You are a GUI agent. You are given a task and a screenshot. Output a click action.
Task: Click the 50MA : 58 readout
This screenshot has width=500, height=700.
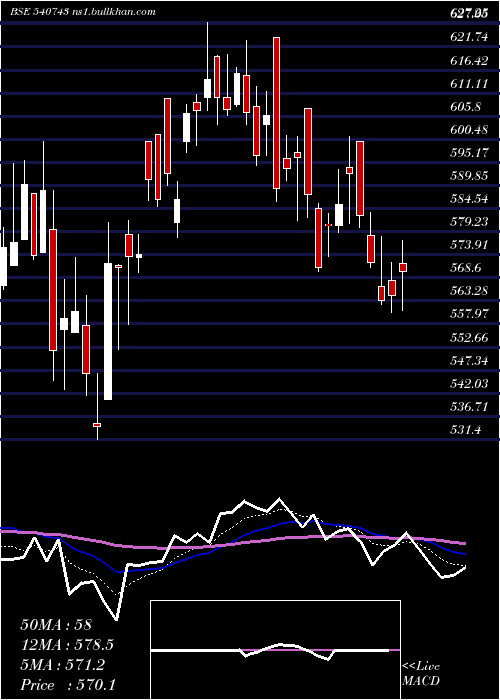[56, 625]
